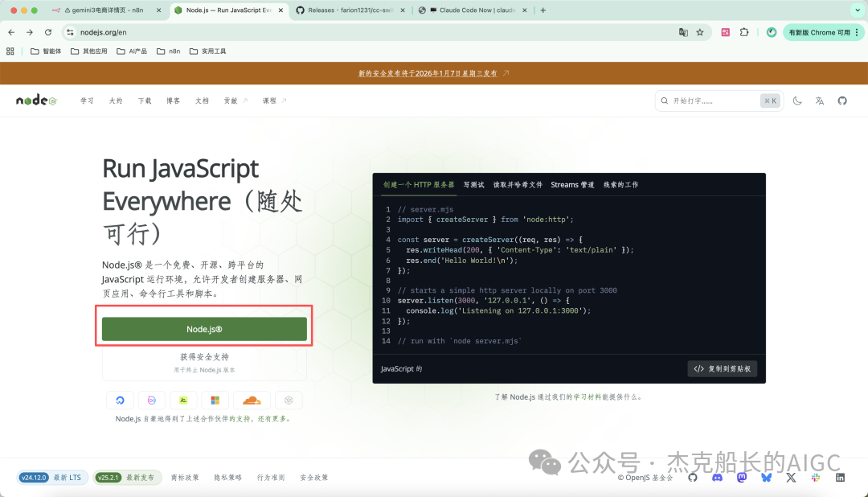Open the 商标政策 footer link
This screenshot has height=497, width=868.
[x=185, y=478]
